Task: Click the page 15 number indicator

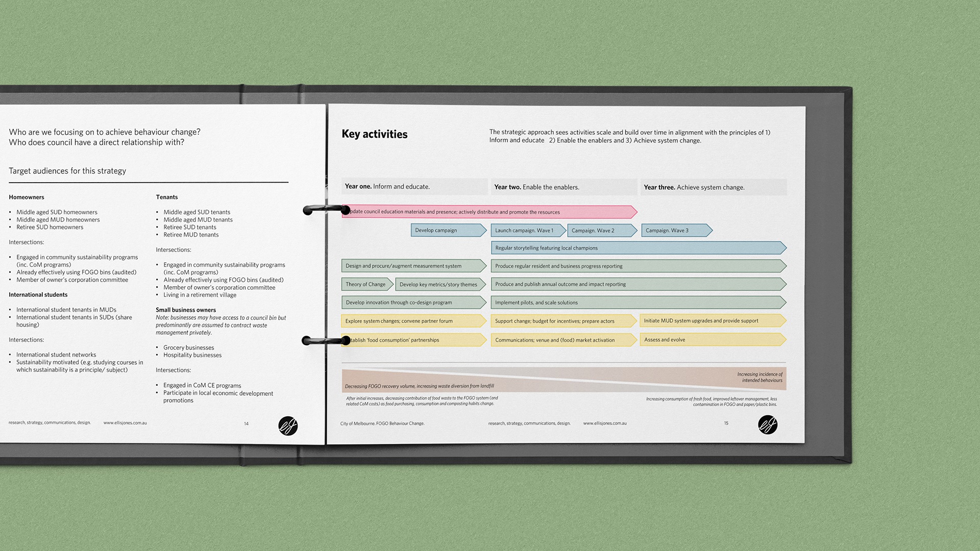Action: coord(727,423)
